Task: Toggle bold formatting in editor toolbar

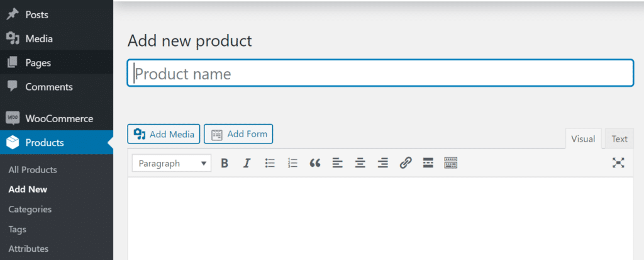Action: [x=225, y=163]
